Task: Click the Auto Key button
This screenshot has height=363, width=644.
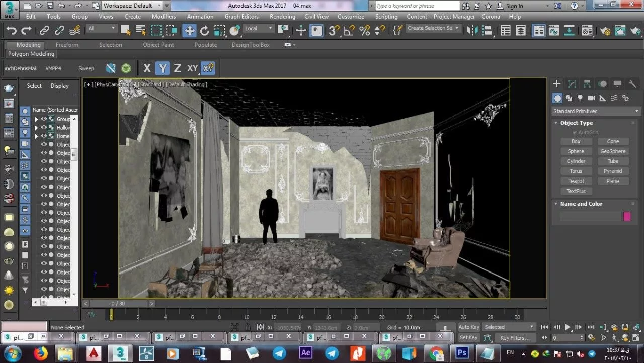Action: pyautogui.click(x=469, y=327)
